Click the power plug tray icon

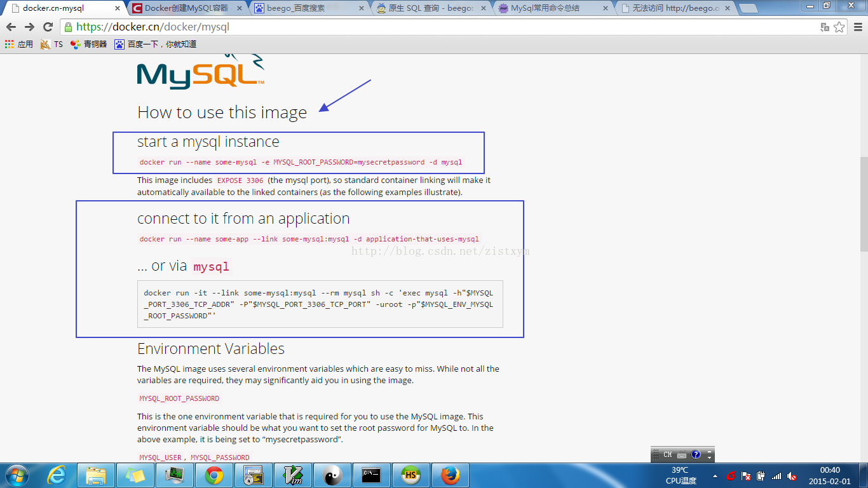pyautogui.click(x=761, y=476)
